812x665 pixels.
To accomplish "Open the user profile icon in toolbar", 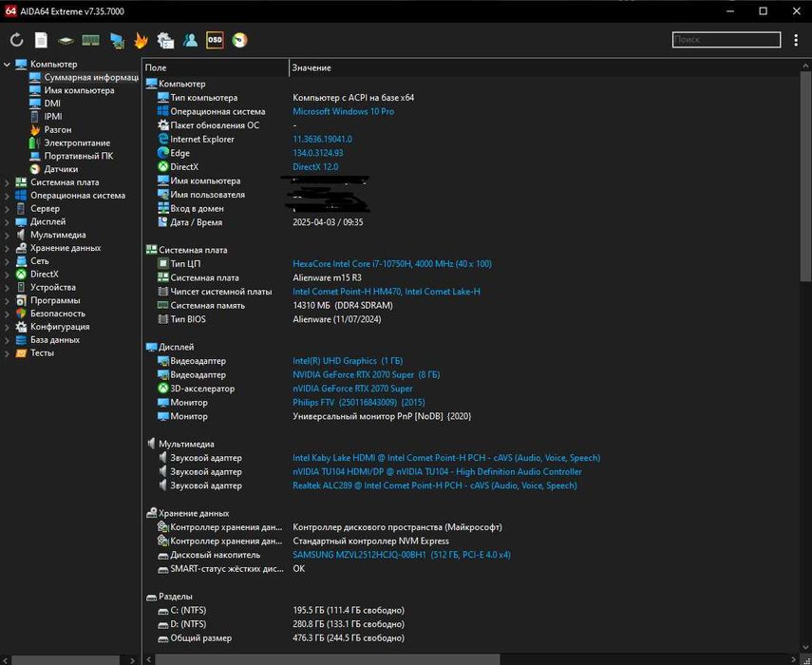I will (x=190, y=40).
